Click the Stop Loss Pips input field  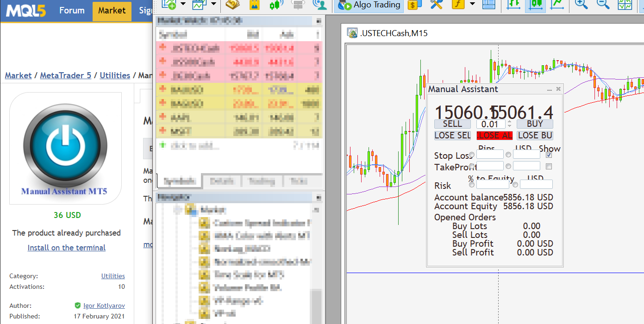[x=490, y=155]
